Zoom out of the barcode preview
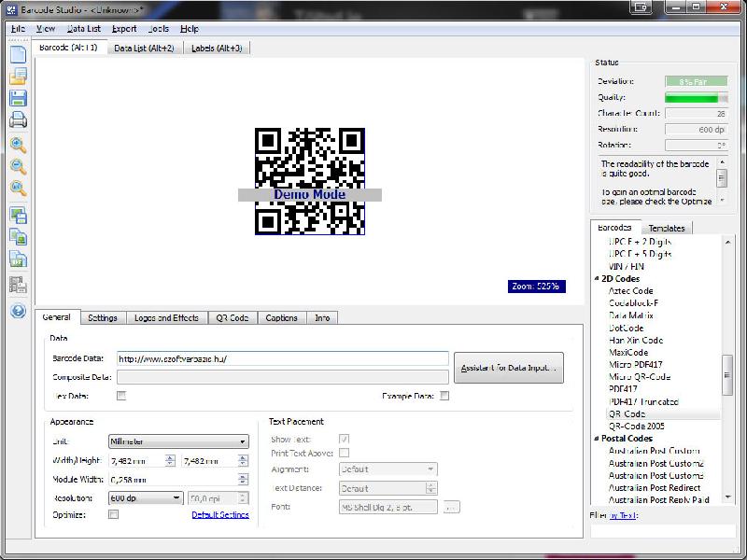Screen dimensions: 747x560 click(18, 167)
